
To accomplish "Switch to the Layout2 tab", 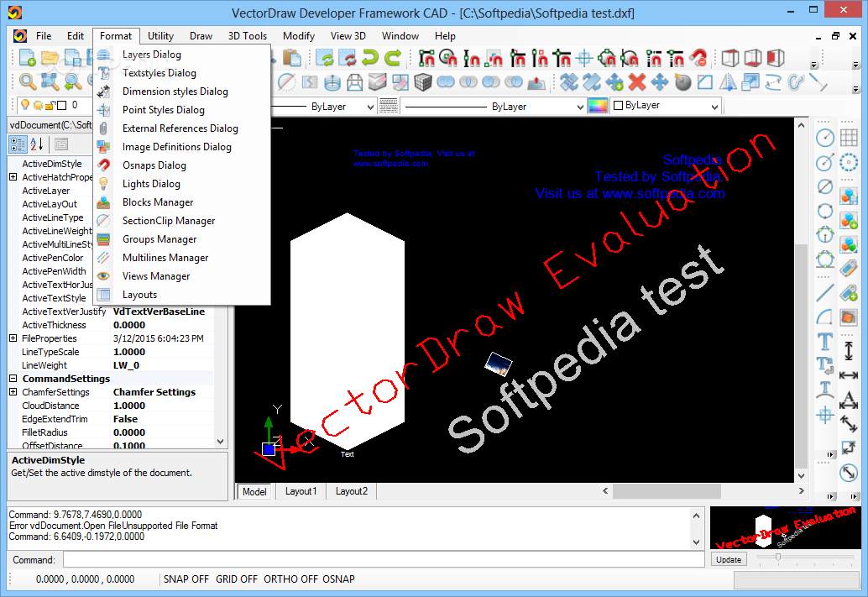I will (352, 491).
